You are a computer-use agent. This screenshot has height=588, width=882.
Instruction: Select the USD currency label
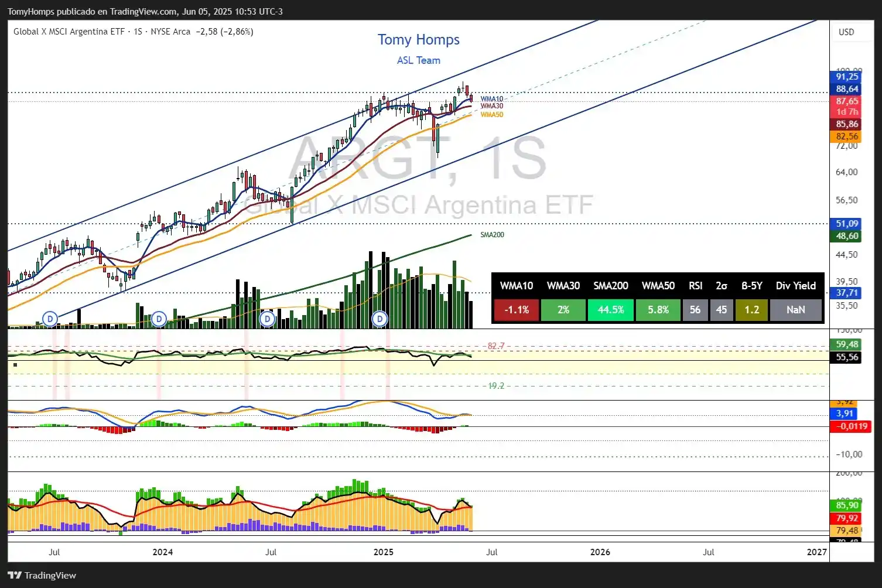click(846, 32)
